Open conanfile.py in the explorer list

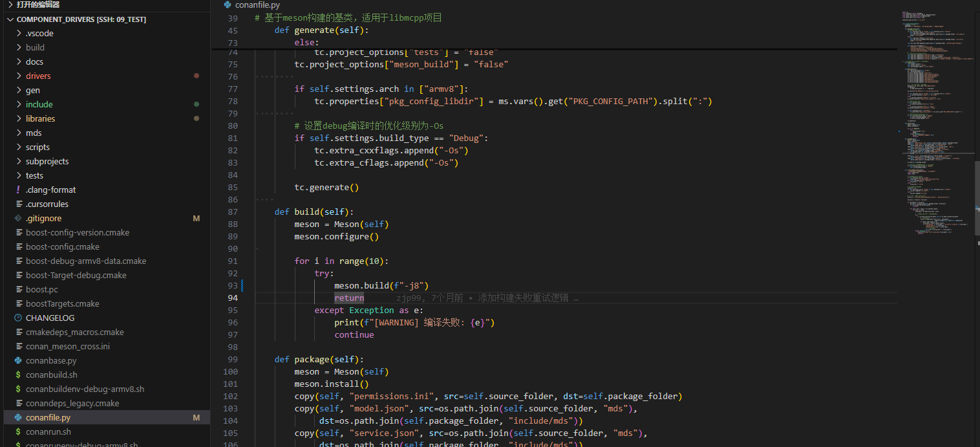48,417
